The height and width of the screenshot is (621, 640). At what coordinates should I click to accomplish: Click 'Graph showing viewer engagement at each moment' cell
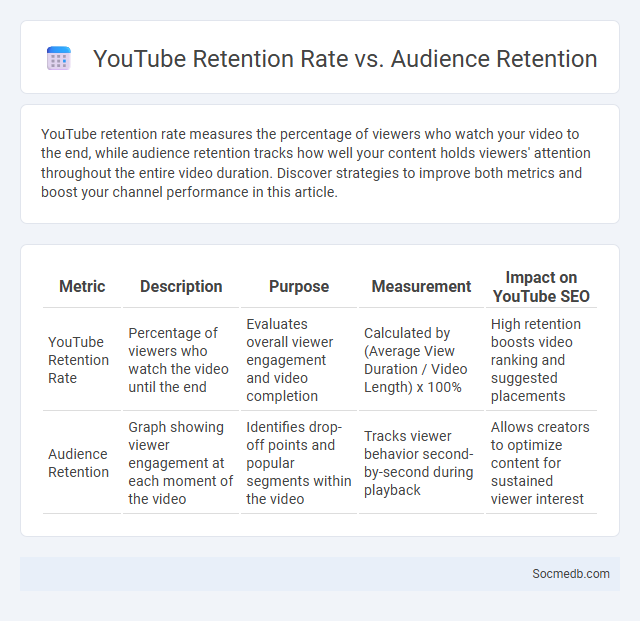coord(181,463)
